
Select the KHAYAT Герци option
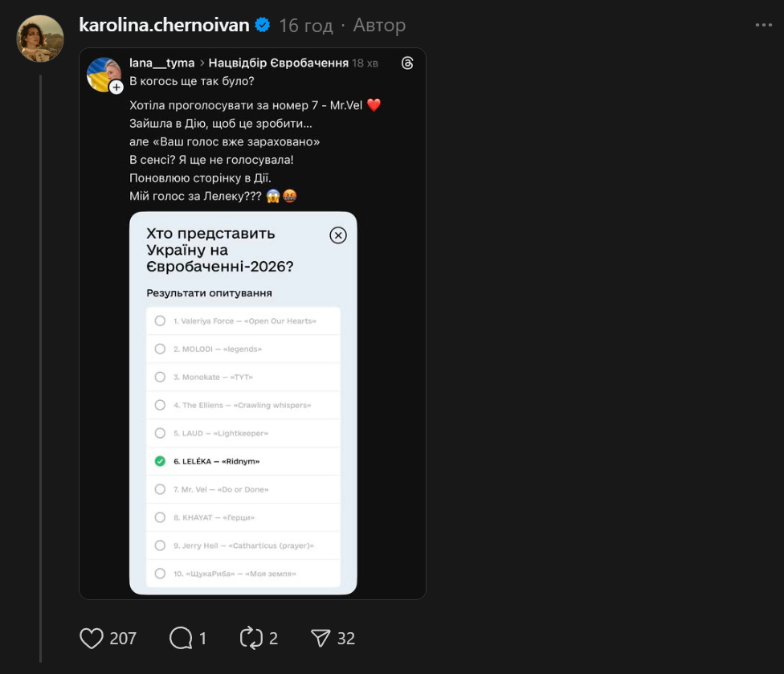[160, 517]
